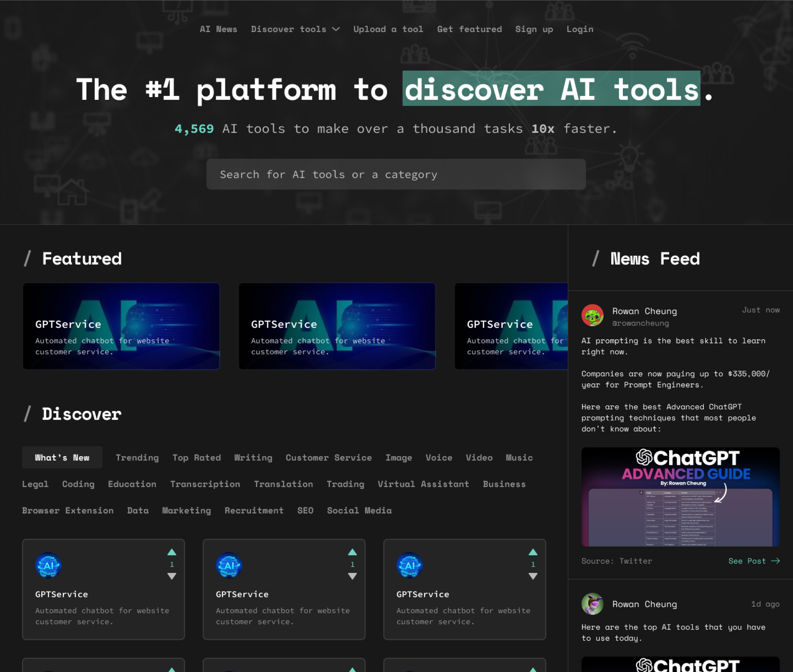Filter by Voice category
Viewport: 793px width, 672px height.
439,458
